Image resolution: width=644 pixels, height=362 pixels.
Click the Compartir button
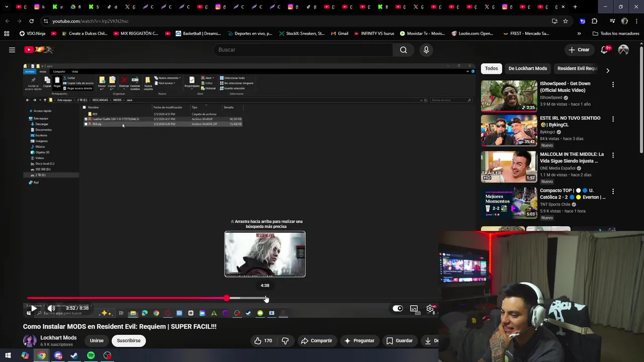point(316,340)
